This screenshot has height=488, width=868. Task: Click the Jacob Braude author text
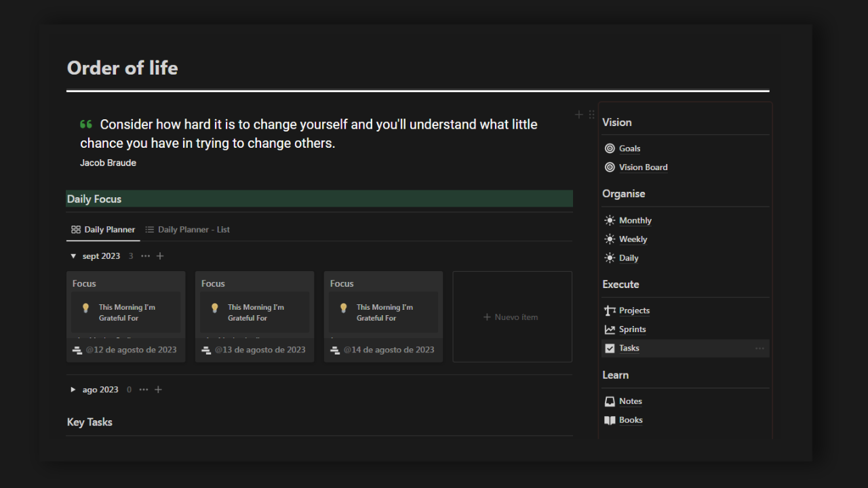point(108,163)
